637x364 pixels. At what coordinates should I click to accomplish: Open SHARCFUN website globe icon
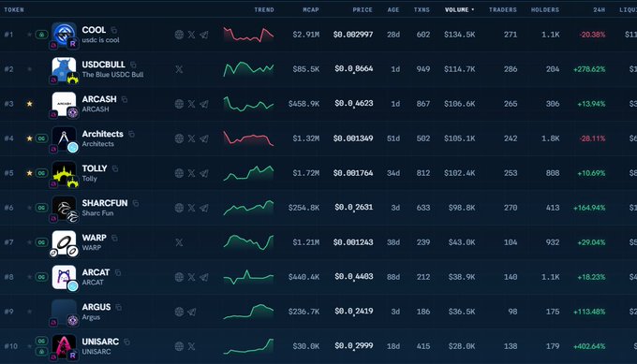pos(179,208)
